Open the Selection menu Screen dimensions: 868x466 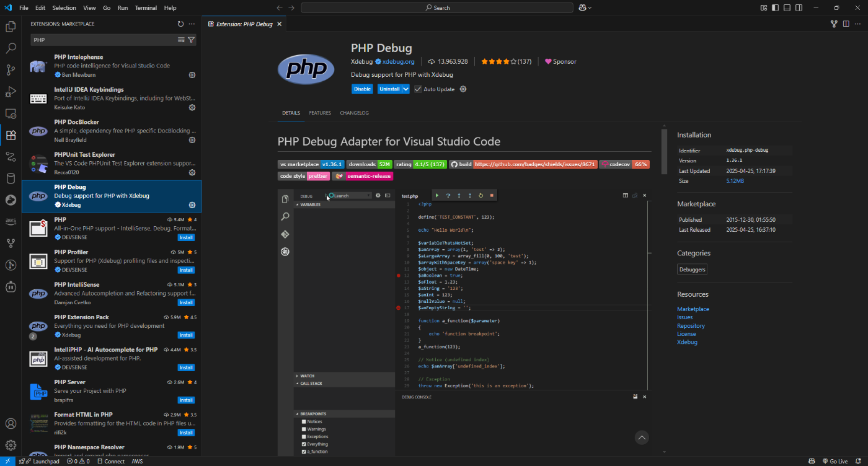click(64, 8)
